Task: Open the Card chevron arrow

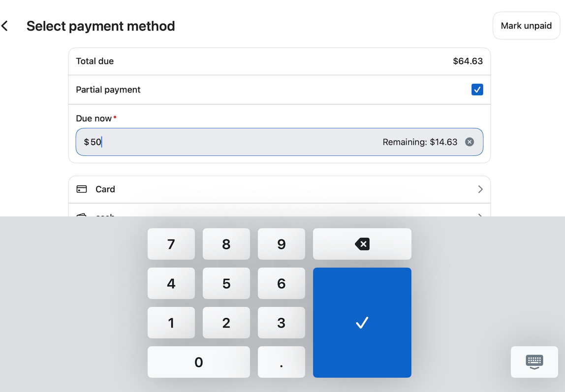Action: click(480, 189)
